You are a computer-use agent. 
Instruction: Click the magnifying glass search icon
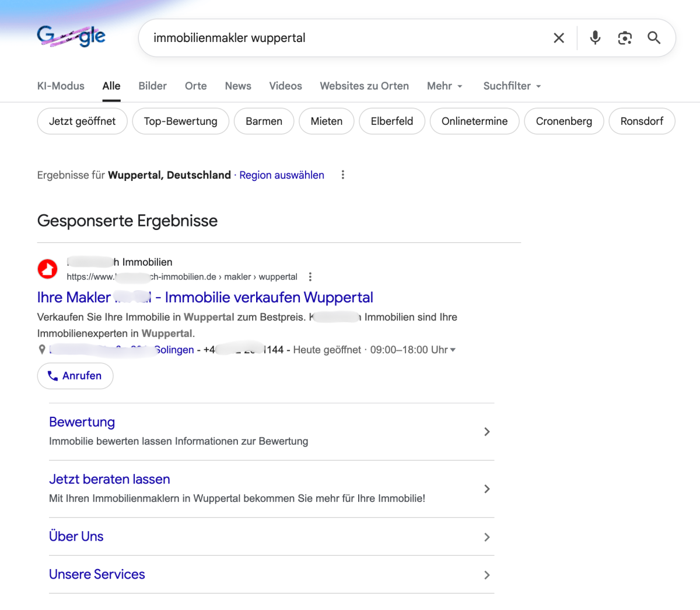pos(654,38)
